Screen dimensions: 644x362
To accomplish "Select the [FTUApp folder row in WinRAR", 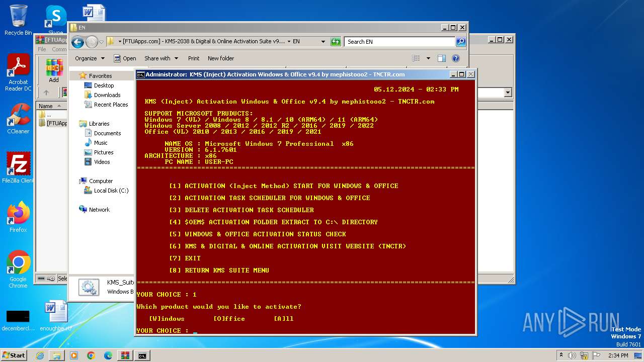I will (52, 123).
